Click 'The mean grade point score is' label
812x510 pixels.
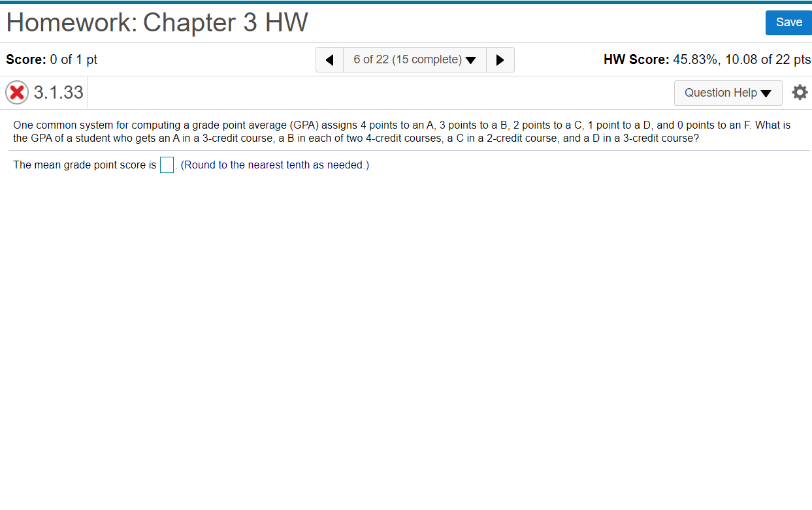tap(85, 165)
